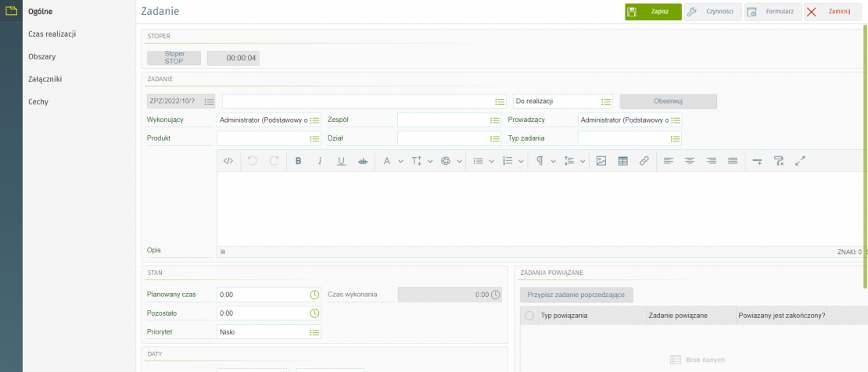
Task: Expand the editor to fullscreen
Action: coord(800,161)
